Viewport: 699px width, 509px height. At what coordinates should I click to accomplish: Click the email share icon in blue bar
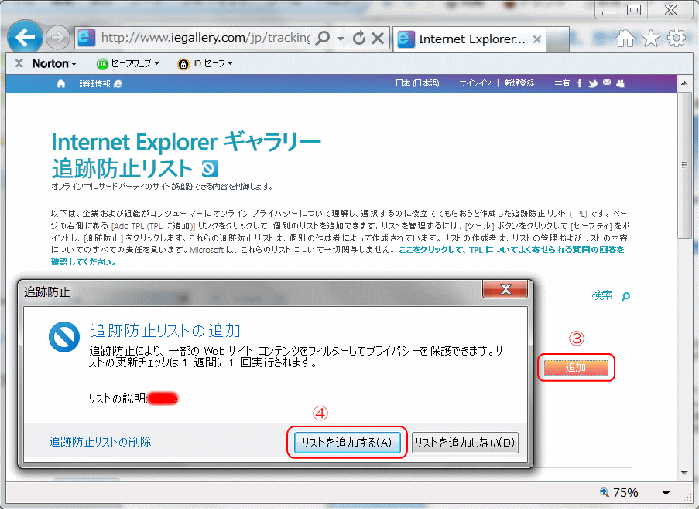pyautogui.click(x=607, y=82)
